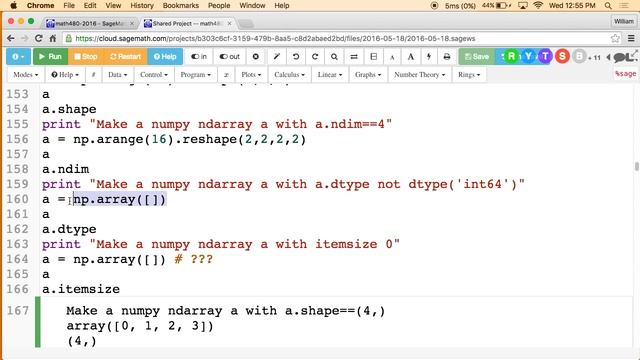Click the redo arrow icon
This screenshot has width=640, height=360.
[x=315, y=57]
